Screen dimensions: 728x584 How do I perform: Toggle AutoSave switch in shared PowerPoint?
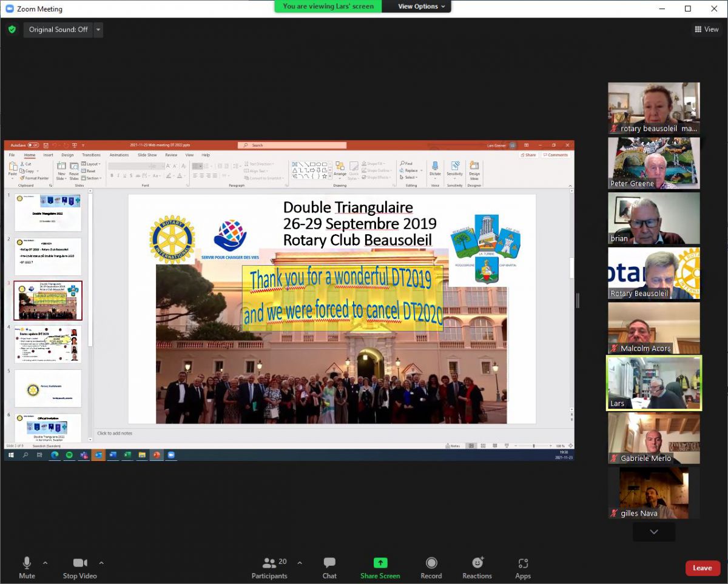click(x=33, y=146)
